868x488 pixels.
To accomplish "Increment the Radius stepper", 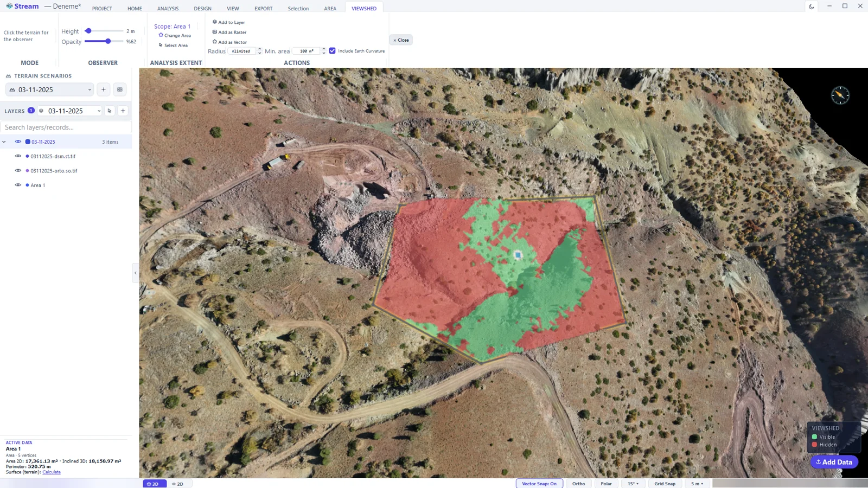I will tap(260, 49).
